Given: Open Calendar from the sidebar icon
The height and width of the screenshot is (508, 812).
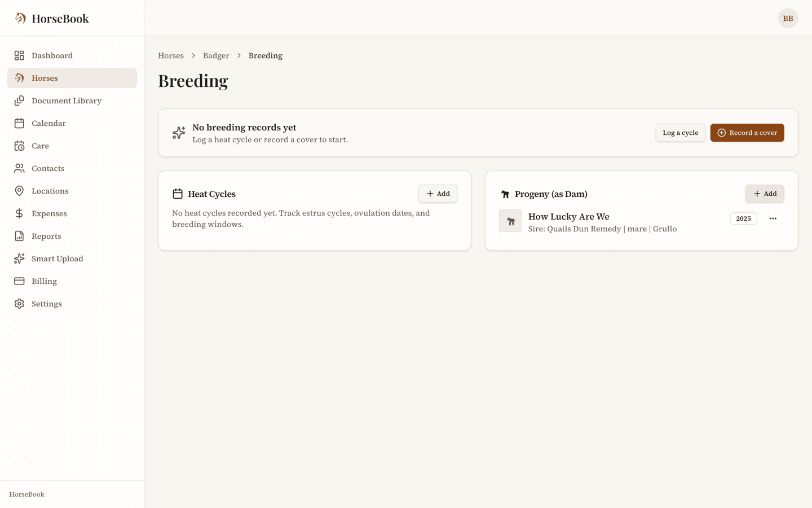Looking at the screenshot, I should 19,123.
